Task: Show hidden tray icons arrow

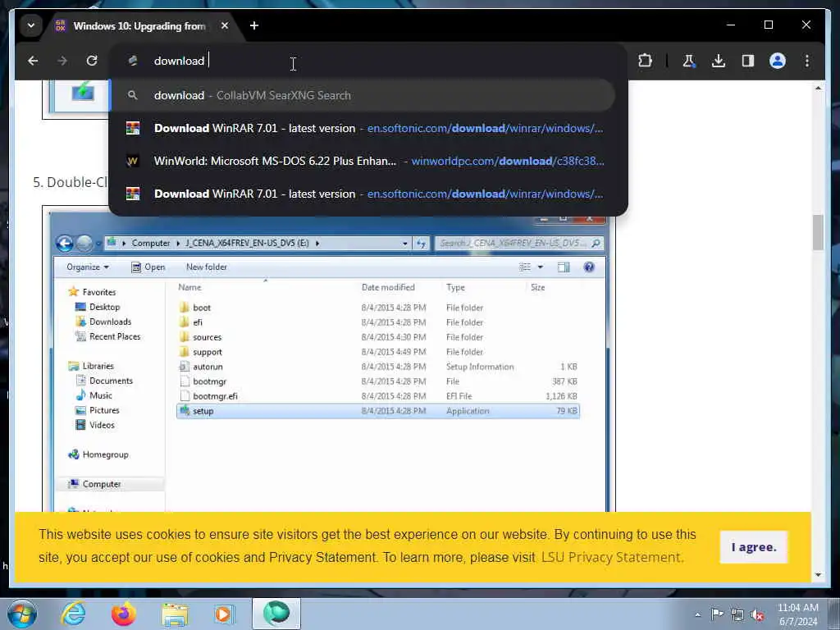Action: click(x=697, y=615)
